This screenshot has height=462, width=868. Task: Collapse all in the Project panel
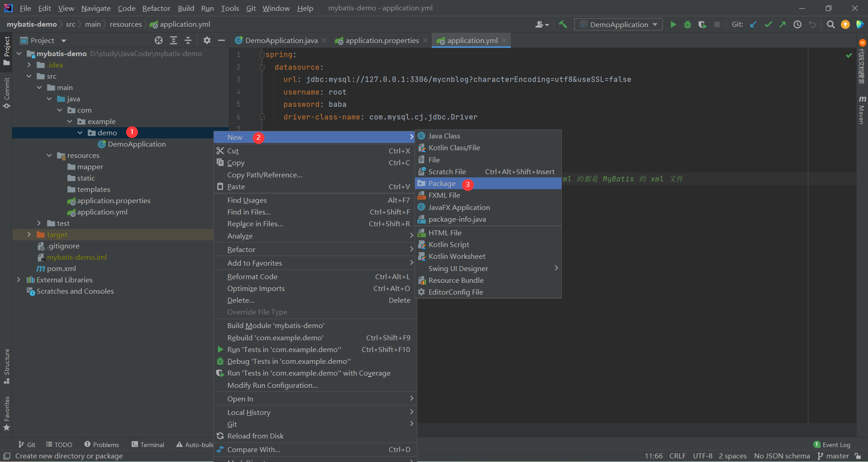pyautogui.click(x=188, y=40)
